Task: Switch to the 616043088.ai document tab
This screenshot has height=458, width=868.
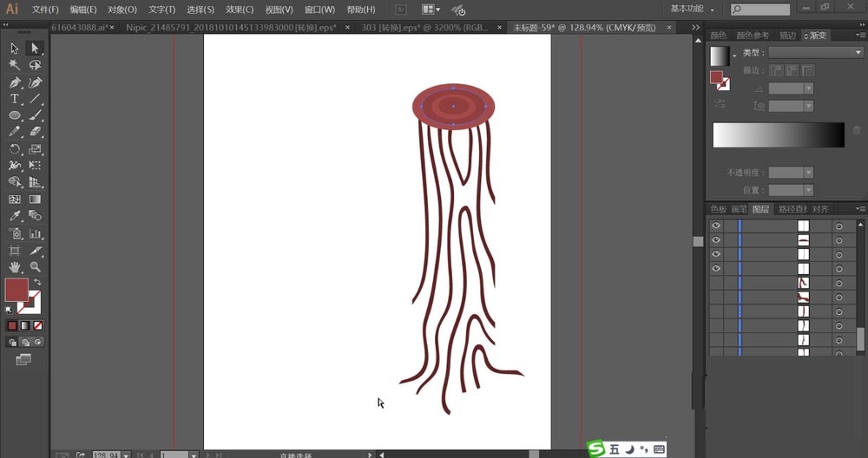Action: 80,27
